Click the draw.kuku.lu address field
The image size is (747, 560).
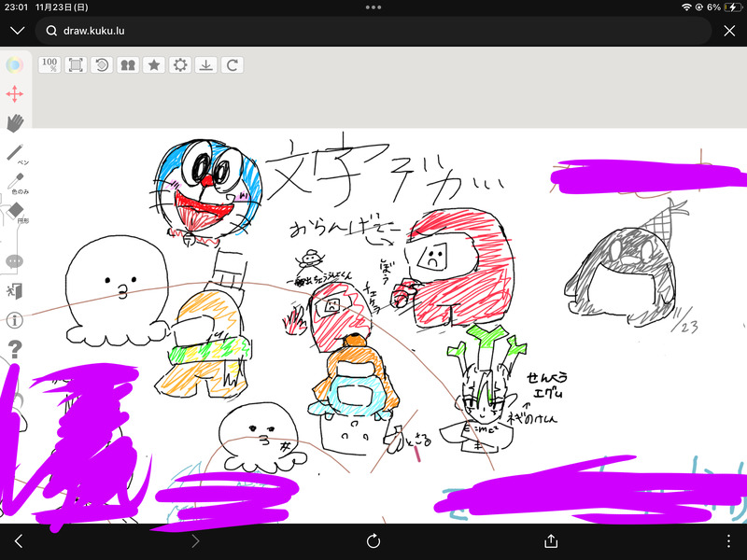pos(373,31)
